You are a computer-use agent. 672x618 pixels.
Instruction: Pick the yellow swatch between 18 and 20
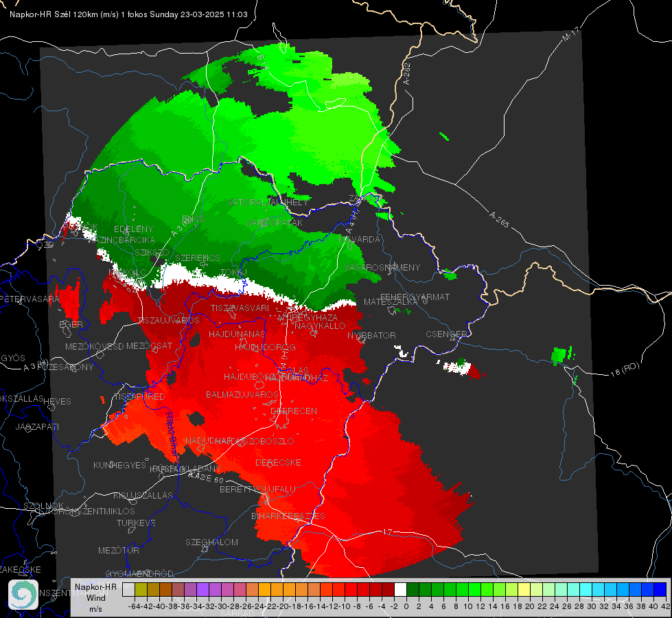(524, 589)
